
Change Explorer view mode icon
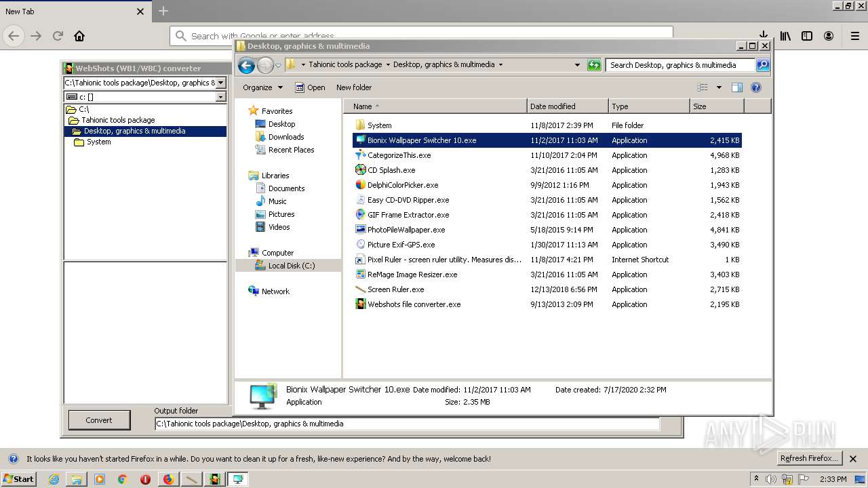[703, 87]
